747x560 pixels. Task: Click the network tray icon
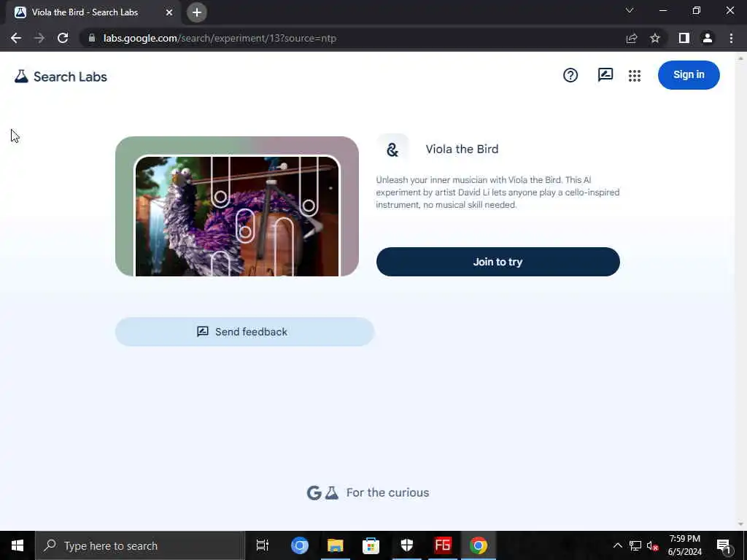tap(635, 545)
